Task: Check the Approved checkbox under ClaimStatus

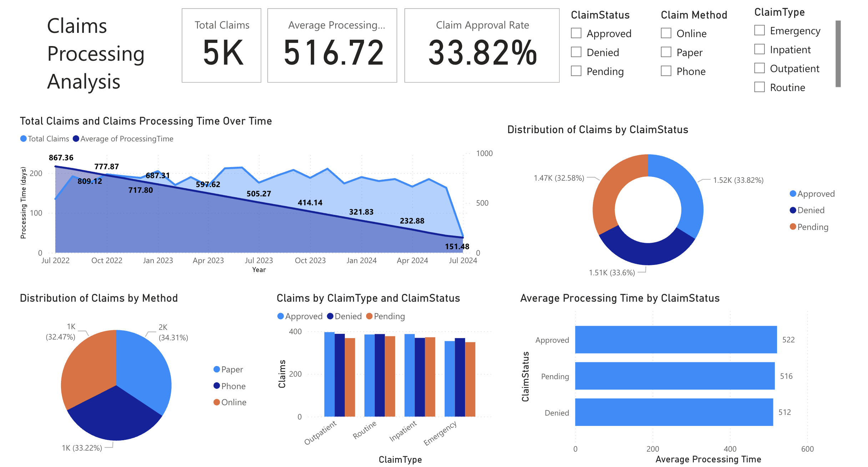Action: coord(576,33)
